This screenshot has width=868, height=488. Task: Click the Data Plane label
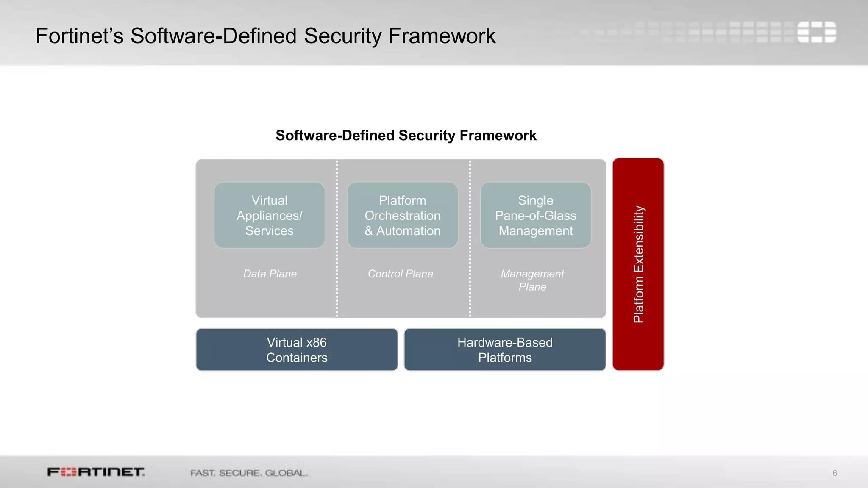[270, 274]
